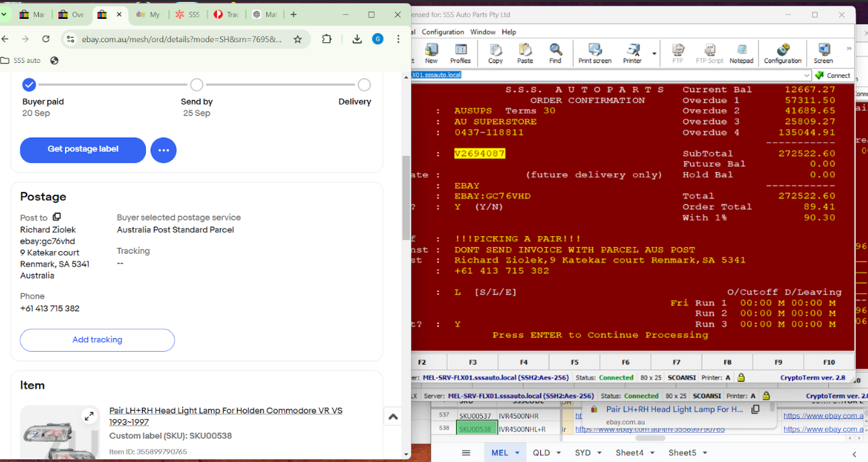Click the F6 function key button
The height and width of the screenshot is (462, 868).
click(x=625, y=362)
